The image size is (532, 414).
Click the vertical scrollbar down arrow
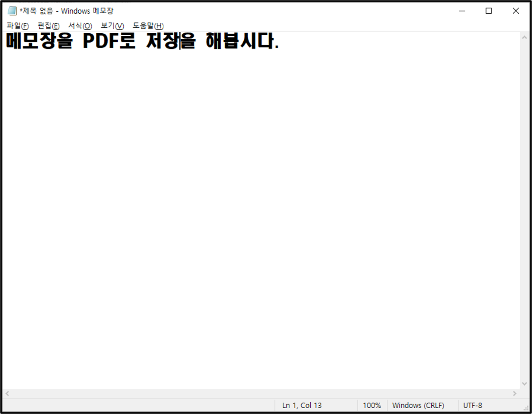524,383
